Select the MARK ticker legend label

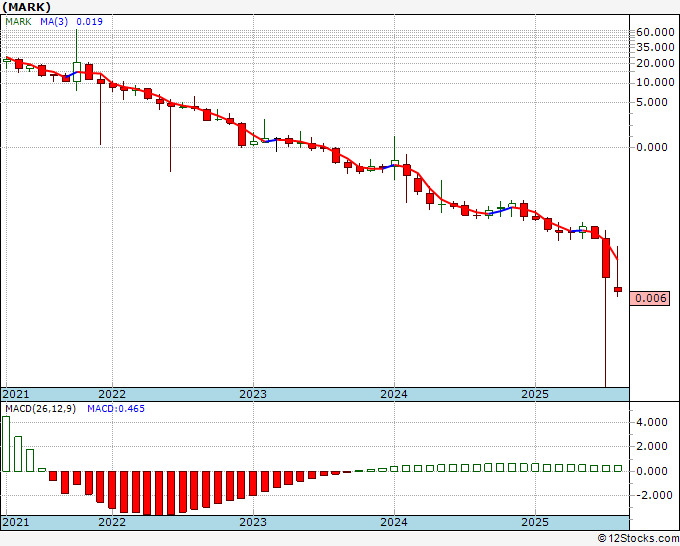click(18, 22)
